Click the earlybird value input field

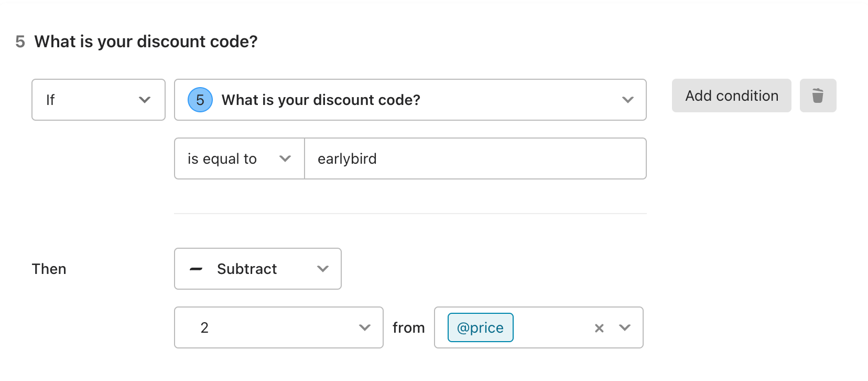coord(475,158)
